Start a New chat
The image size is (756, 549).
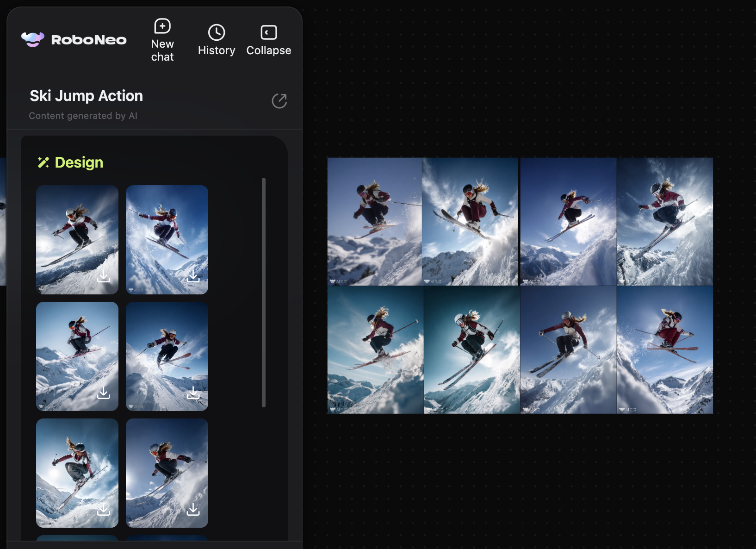(x=162, y=41)
